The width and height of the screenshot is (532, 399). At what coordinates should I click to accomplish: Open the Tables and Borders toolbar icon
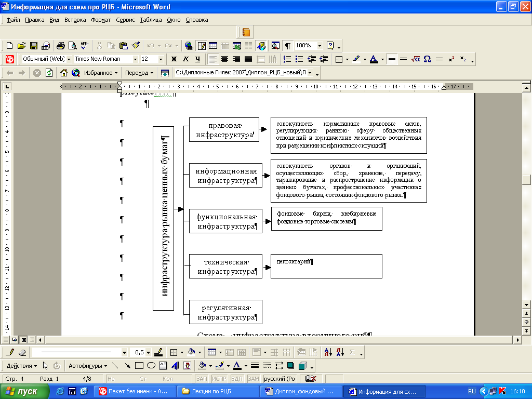point(202,46)
